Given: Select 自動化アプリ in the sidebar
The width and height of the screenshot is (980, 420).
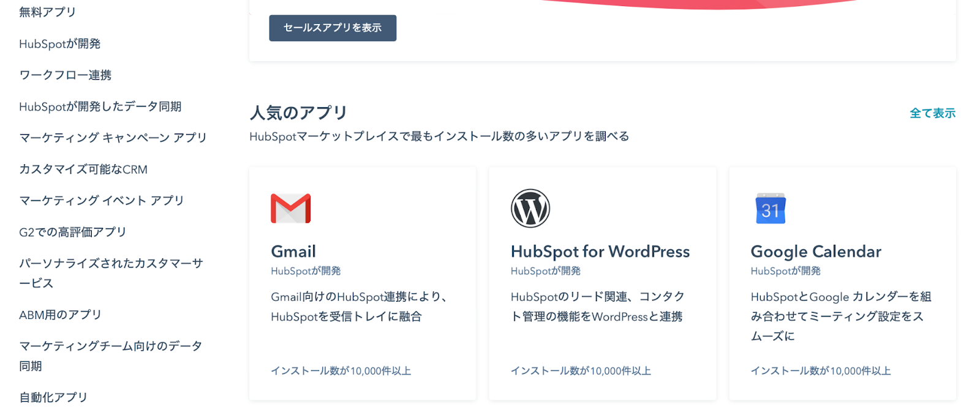Looking at the screenshot, I should point(53,397).
